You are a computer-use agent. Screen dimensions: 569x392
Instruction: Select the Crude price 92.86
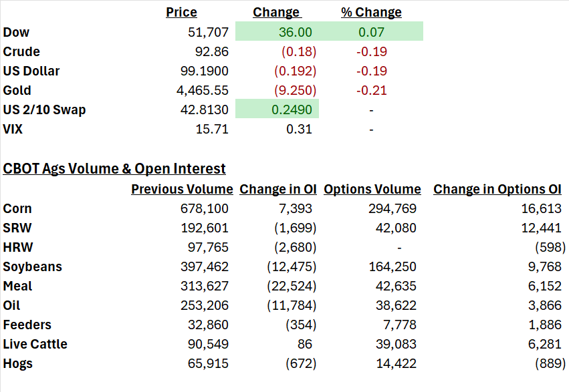pos(212,51)
